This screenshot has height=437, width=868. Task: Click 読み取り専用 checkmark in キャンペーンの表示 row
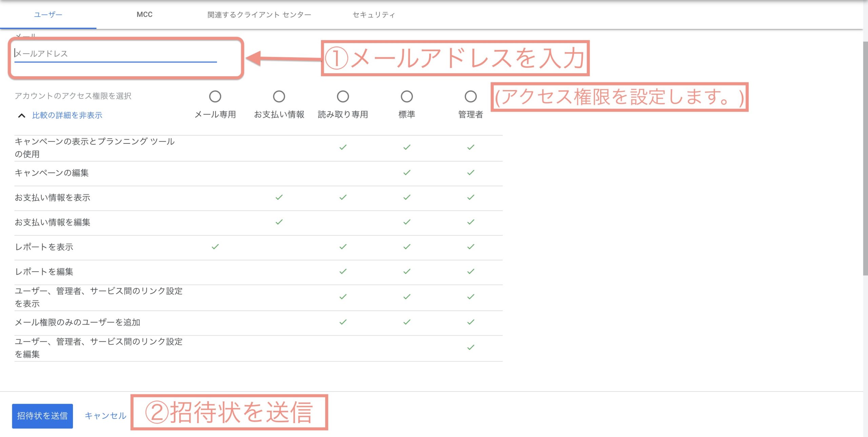pos(343,147)
